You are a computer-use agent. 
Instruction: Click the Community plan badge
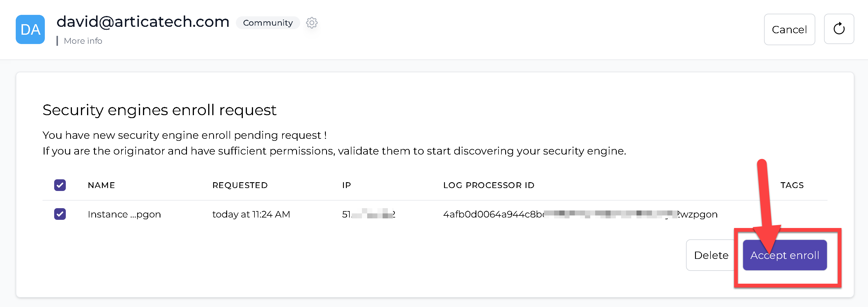click(x=268, y=23)
